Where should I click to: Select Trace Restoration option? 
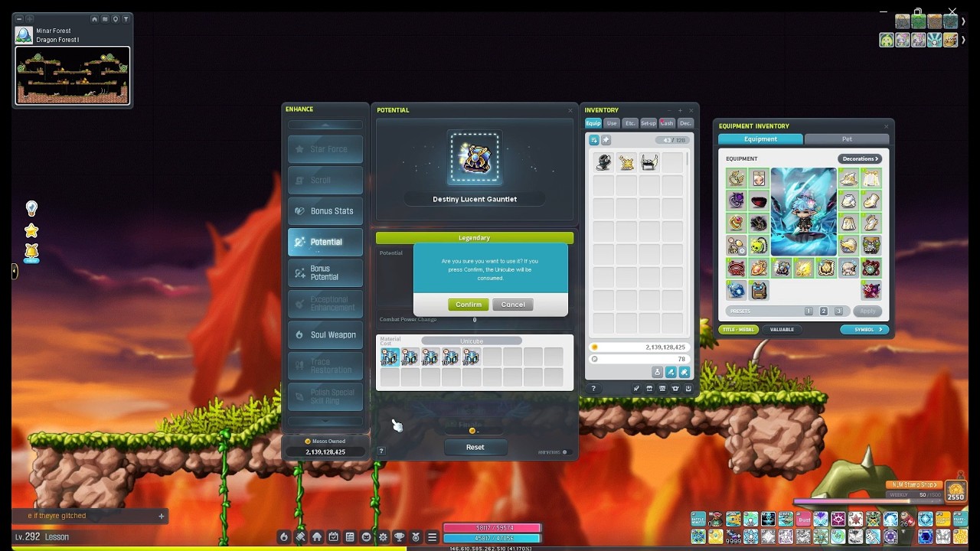point(325,365)
